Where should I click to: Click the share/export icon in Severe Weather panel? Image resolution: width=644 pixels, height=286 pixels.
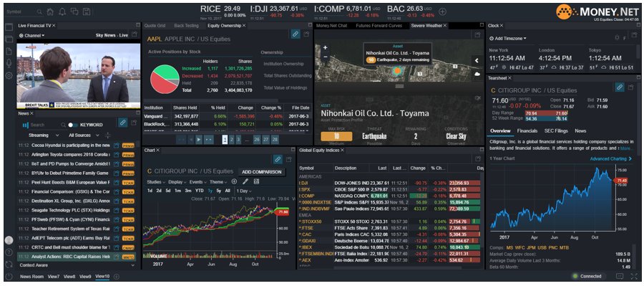(478, 34)
